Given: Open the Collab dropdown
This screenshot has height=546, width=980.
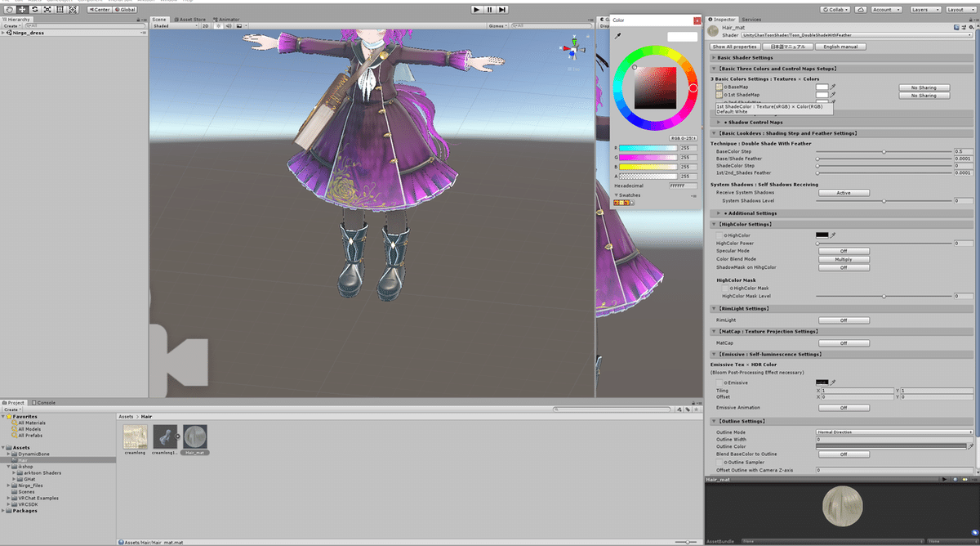Looking at the screenshot, I should 835,9.
